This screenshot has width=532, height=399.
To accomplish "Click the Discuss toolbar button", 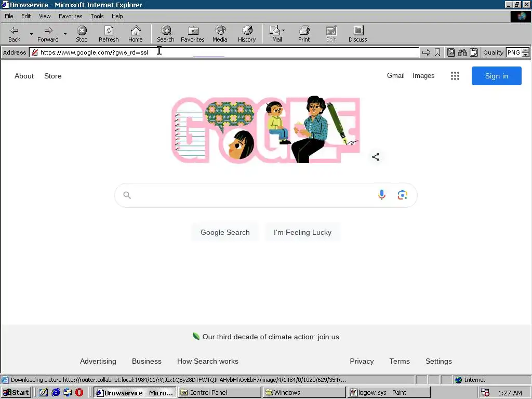I will coord(357,34).
